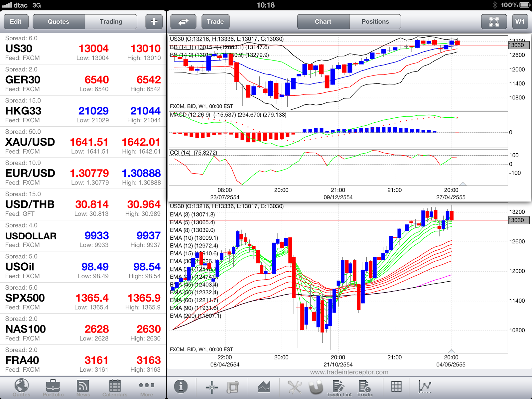
Task: Switch to the Positions tab
Action: click(375, 21)
